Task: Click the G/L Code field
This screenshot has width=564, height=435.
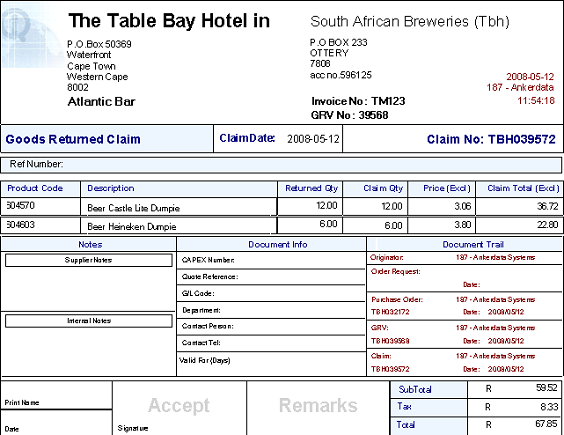Action: [x=271, y=293]
